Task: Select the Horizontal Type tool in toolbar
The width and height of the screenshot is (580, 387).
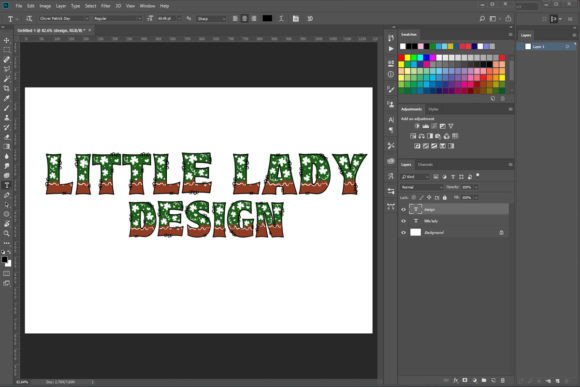Action: click(x=6, y=185)
